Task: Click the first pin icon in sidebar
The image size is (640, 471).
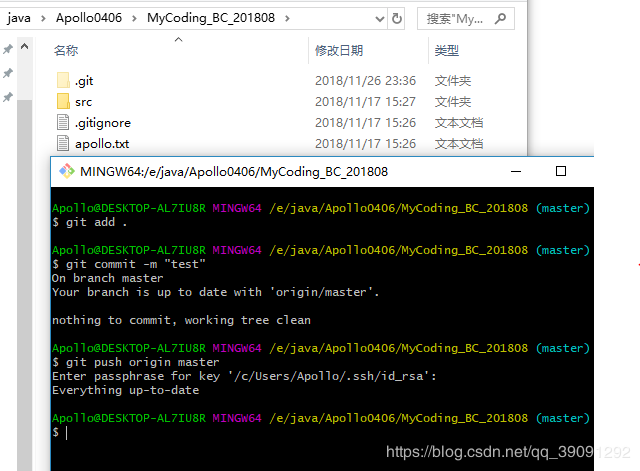Action: pyautogui.click(x=8, y=49)
